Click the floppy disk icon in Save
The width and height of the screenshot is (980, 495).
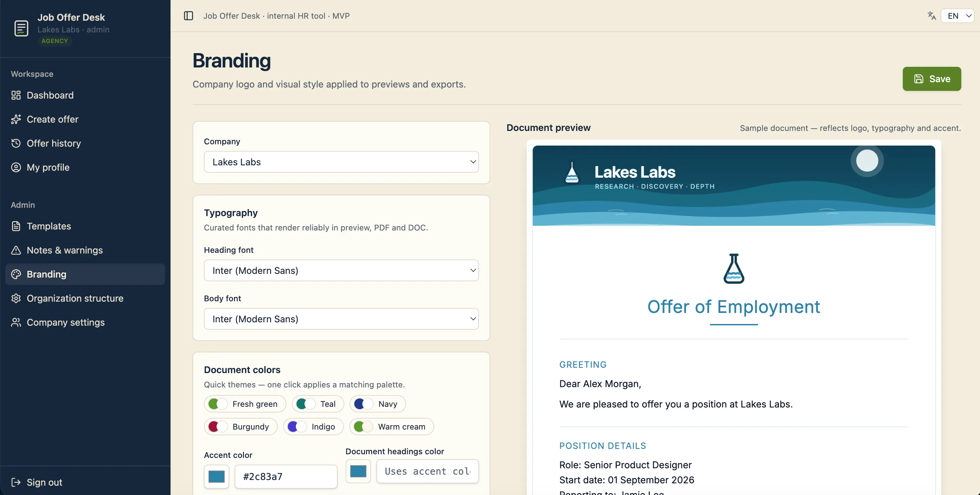point(919,79)
